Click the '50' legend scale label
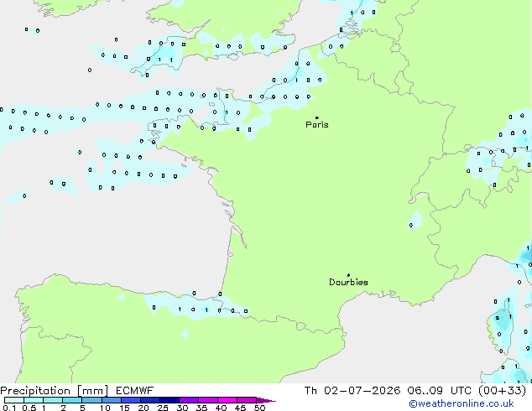The width and height of the screenshot is (532, 411). click(259, 408)
